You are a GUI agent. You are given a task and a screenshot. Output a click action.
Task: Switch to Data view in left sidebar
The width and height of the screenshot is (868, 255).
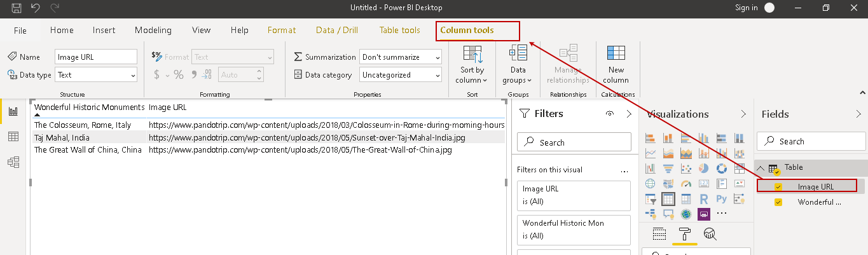pyautogui.click(x=13, y=137)
